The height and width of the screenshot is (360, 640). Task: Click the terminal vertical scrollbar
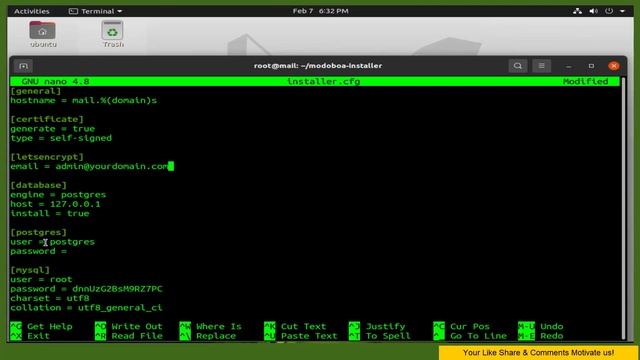point(623,208)
